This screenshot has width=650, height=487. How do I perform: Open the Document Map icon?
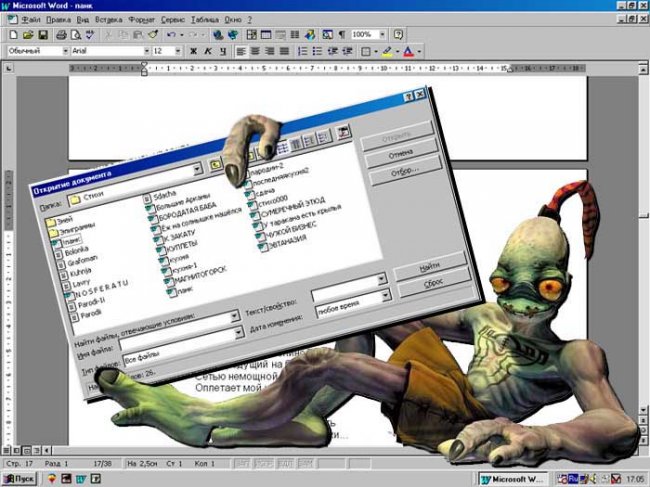click(327, 35)
